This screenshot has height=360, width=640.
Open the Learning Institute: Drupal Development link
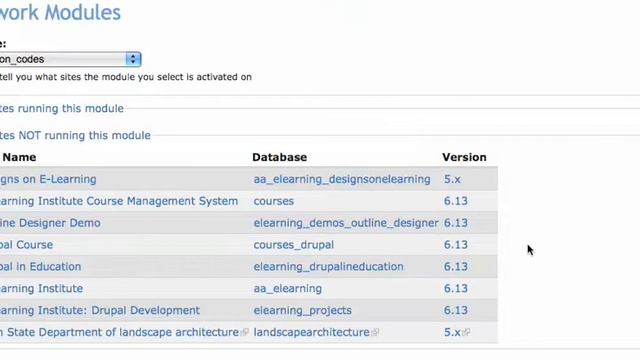[x=100, y=310]
